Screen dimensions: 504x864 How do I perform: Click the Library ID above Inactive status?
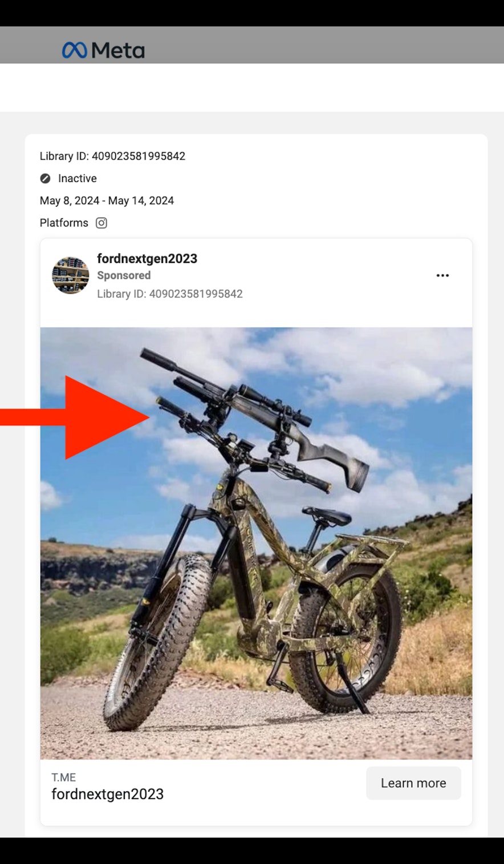112,156
